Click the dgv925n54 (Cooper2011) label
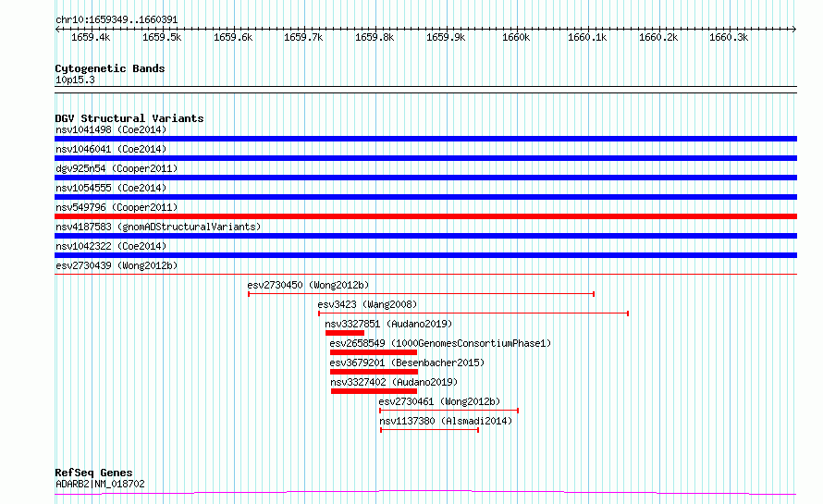The width and height of the screenshot is (823, 504). pos(117,168)
